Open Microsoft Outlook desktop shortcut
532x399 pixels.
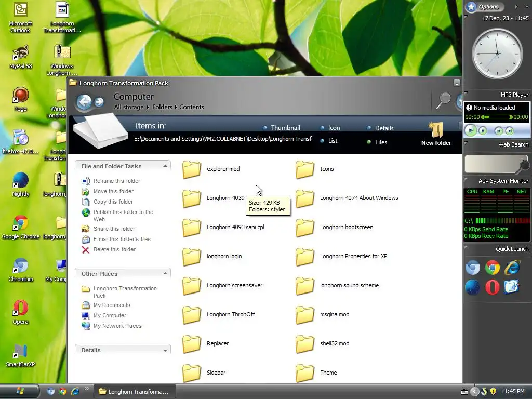coord(20,18)
